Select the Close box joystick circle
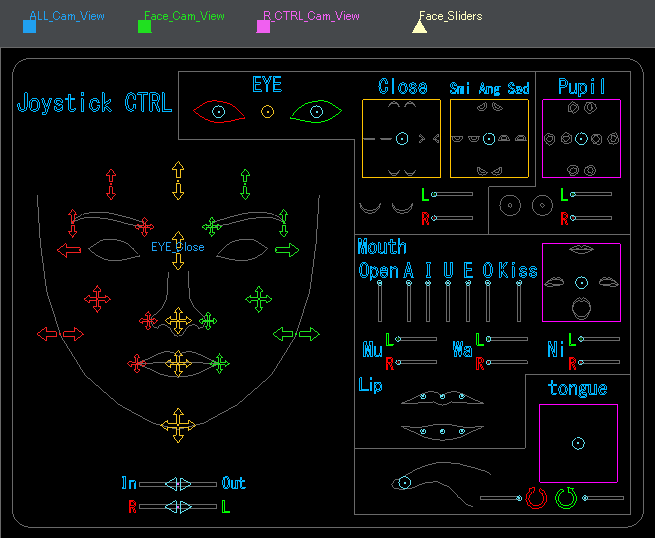The height and width of the screenshot is (538, 655). [x=402, y=138]
